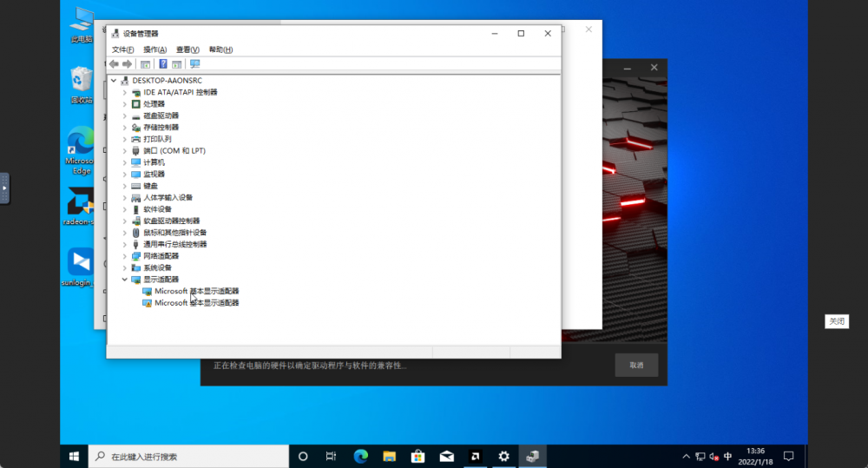This screenshot has width=868, height=468.
Task: Open File Explorer from the taskbar
Action: tap(389, 457)
